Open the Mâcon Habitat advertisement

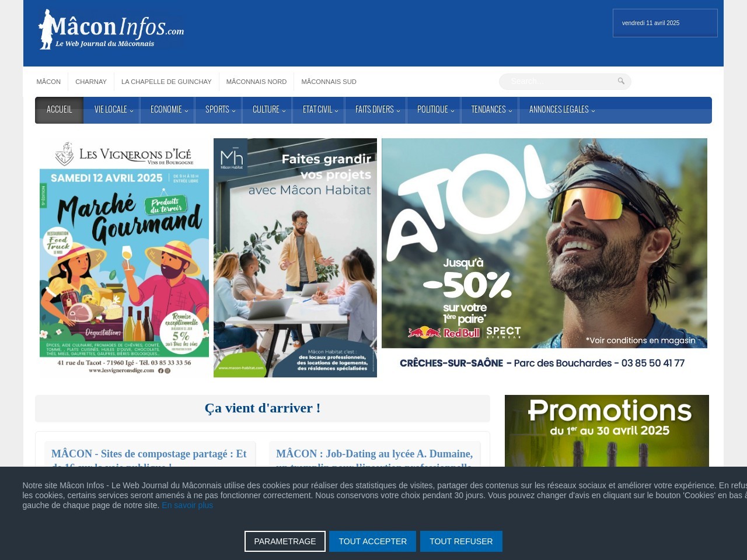click(x=295, y=258)
